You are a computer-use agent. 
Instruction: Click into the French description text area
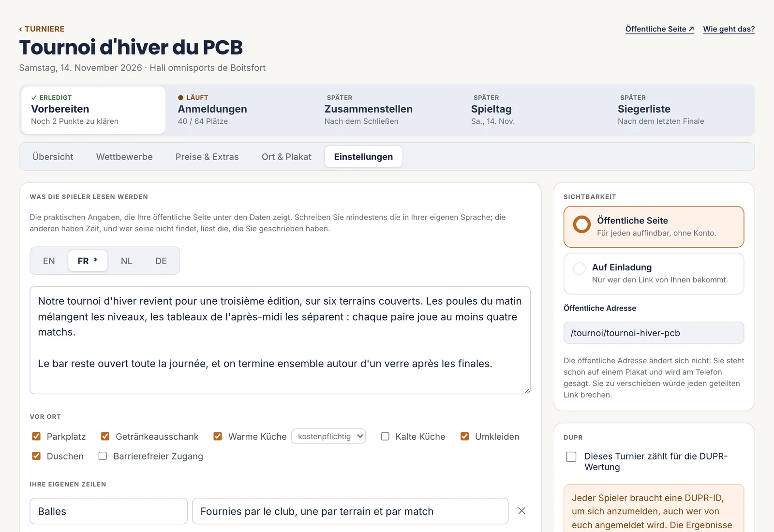coord(280,340)
